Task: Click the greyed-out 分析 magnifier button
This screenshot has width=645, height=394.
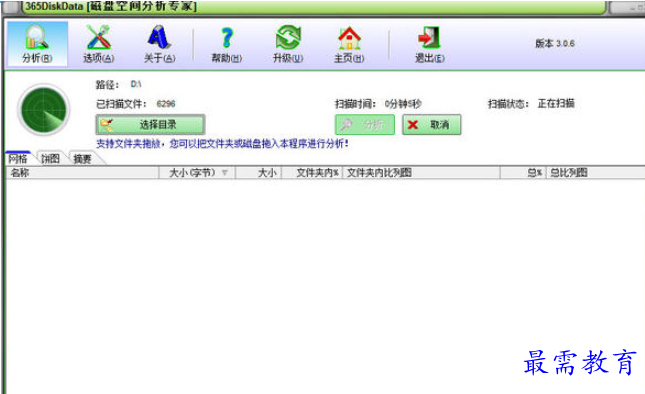Action: click(365, 125)
